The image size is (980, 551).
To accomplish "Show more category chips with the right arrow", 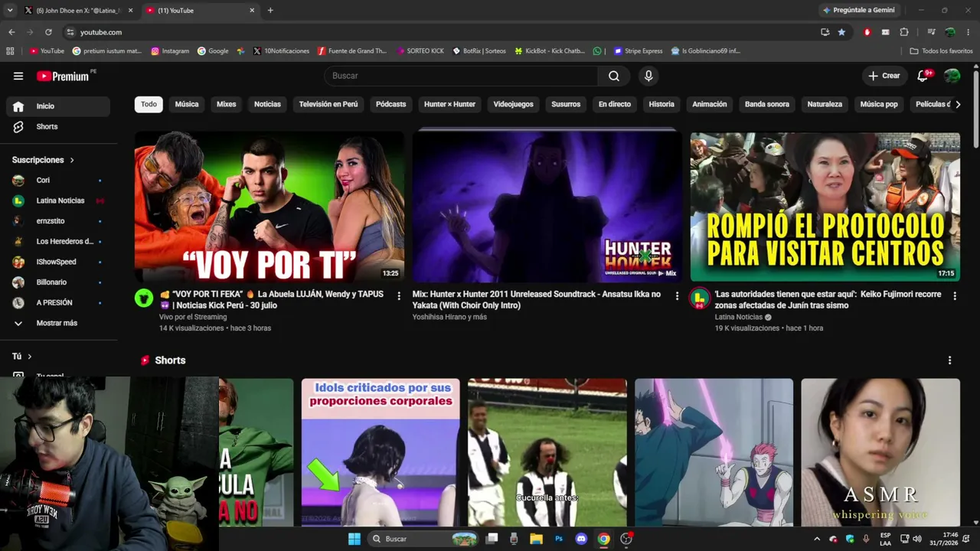I will (957, 104).
